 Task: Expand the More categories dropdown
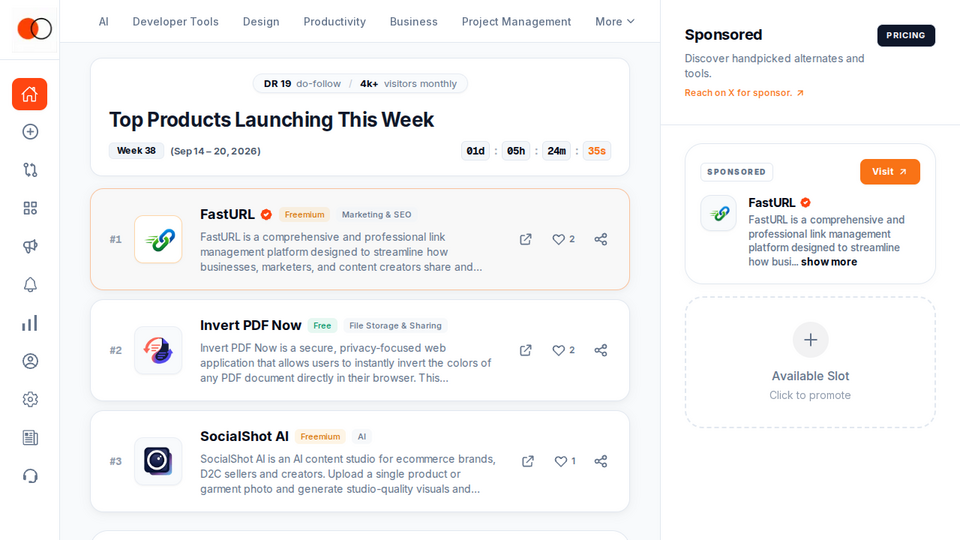tap(615, 21)
